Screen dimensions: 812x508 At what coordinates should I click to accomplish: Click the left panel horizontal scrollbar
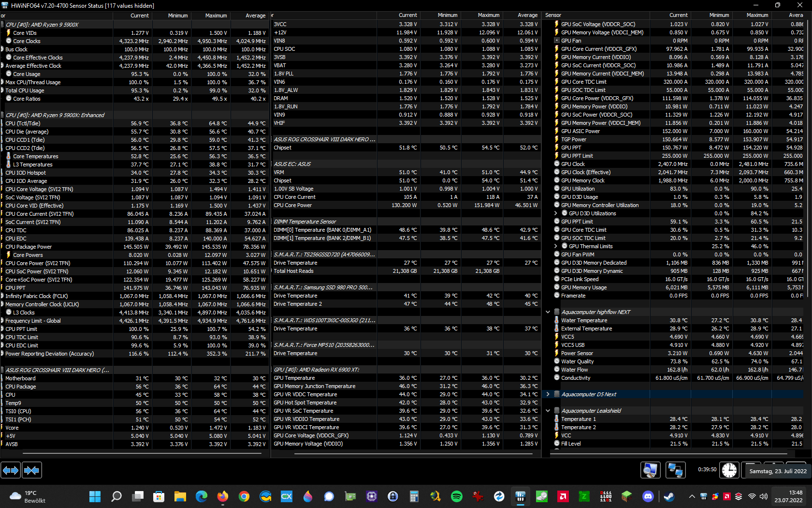coord(143,453)
